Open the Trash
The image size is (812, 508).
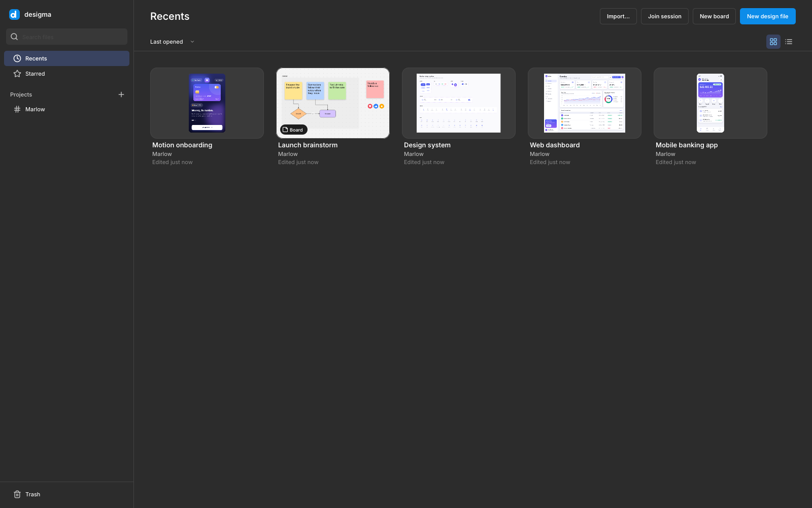point(66,494)
